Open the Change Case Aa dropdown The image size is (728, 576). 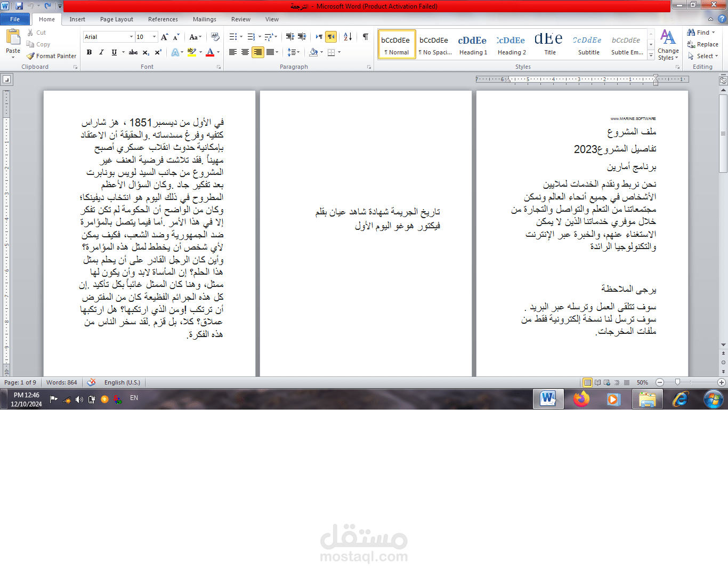pyautogui.click(x=196, y=37)
